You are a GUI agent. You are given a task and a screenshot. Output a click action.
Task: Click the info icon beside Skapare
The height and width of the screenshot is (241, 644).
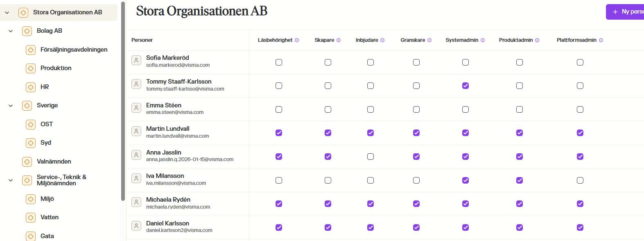(339, 40)
